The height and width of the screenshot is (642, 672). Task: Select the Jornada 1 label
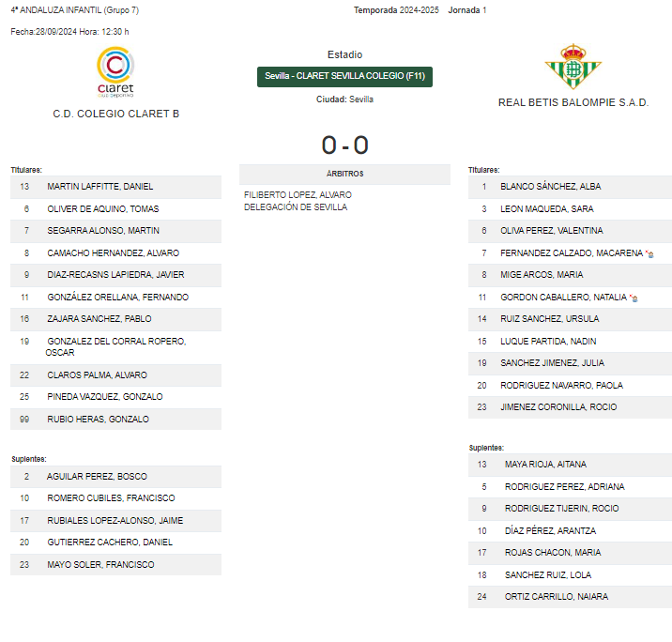[467, 10]
